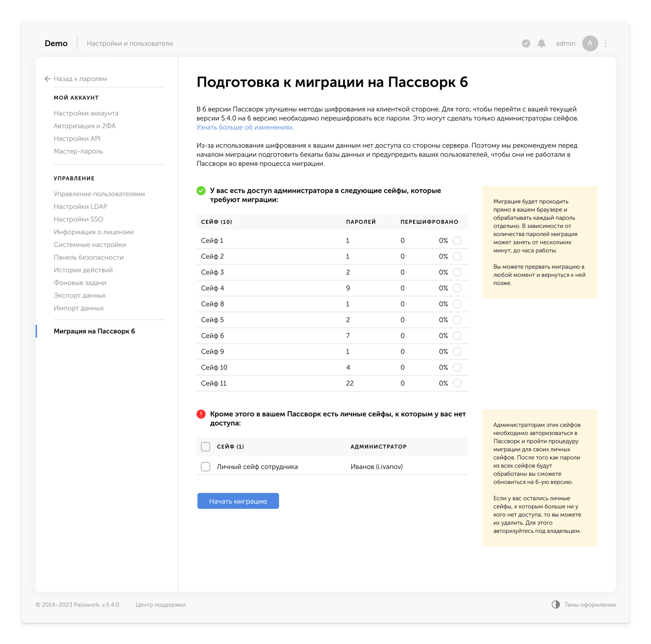
Task: Click the checkmark status icon in header
Action: (525, 43)
